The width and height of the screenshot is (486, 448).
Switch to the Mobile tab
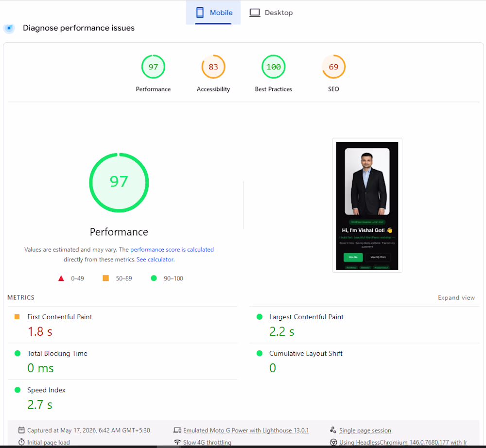pyautogui.click(x=213, y=13)
